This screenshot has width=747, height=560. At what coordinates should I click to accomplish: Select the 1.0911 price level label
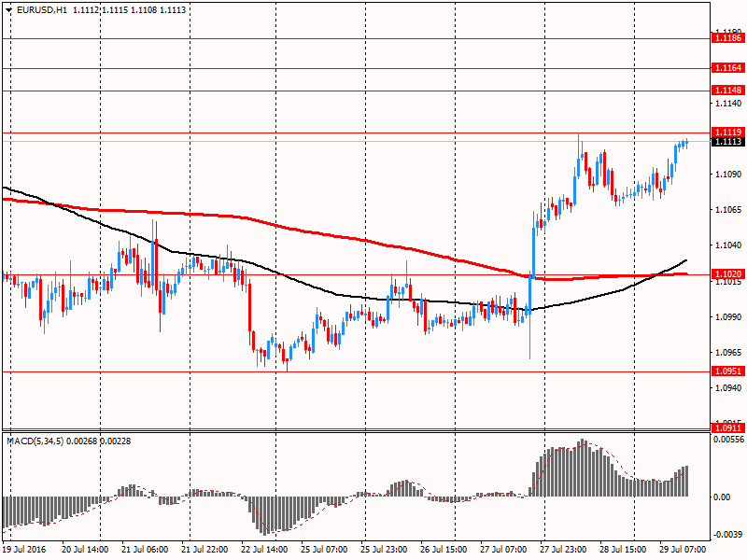coord(727,428)
